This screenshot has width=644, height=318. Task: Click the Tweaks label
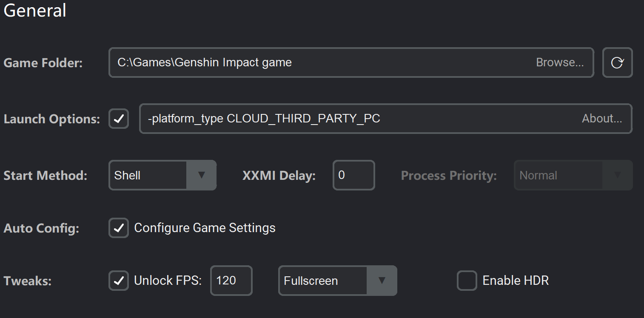click(27, 281)
